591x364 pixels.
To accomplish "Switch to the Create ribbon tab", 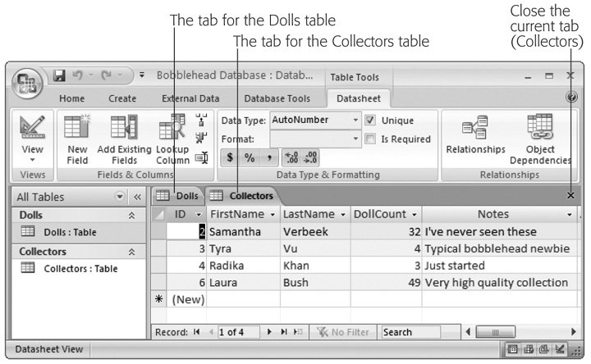I will (x=122, y=98).
